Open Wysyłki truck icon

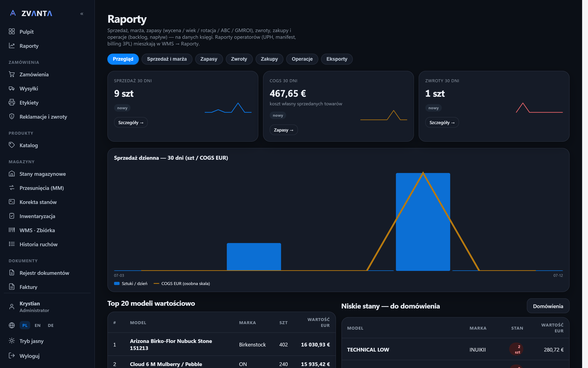[x=12, y=88]
